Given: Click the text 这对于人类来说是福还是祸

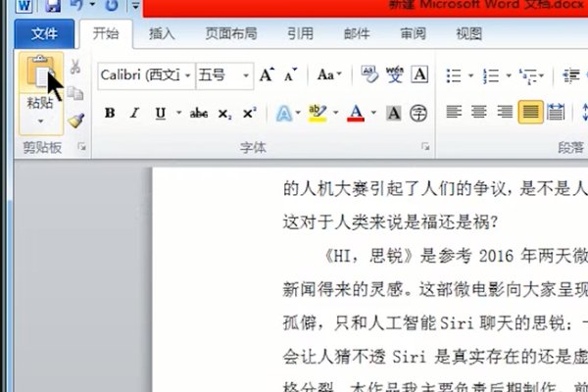Looking at the screenshot, I should tap(385, 222).
